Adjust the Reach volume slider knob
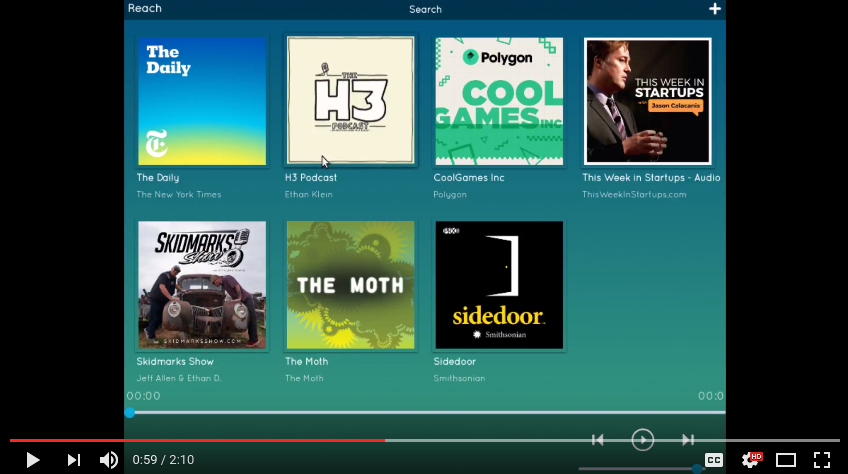The width and height of the screenshot is (848, 474). 698,469
